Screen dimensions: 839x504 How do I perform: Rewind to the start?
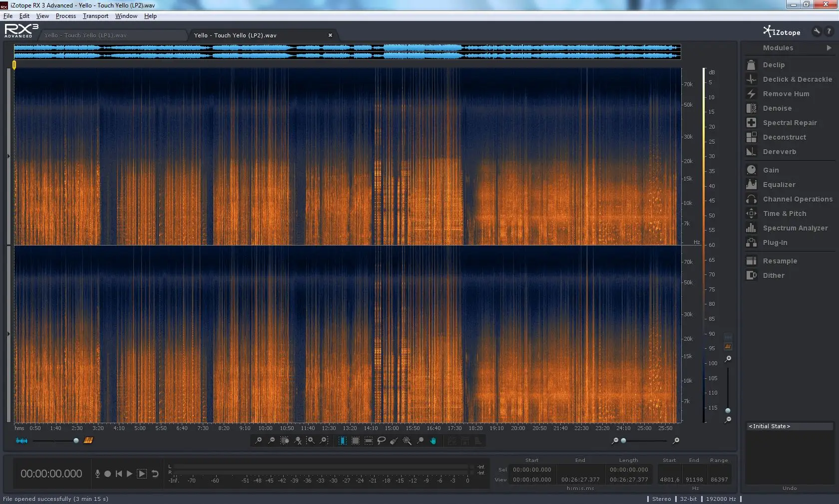pos(119,474)
